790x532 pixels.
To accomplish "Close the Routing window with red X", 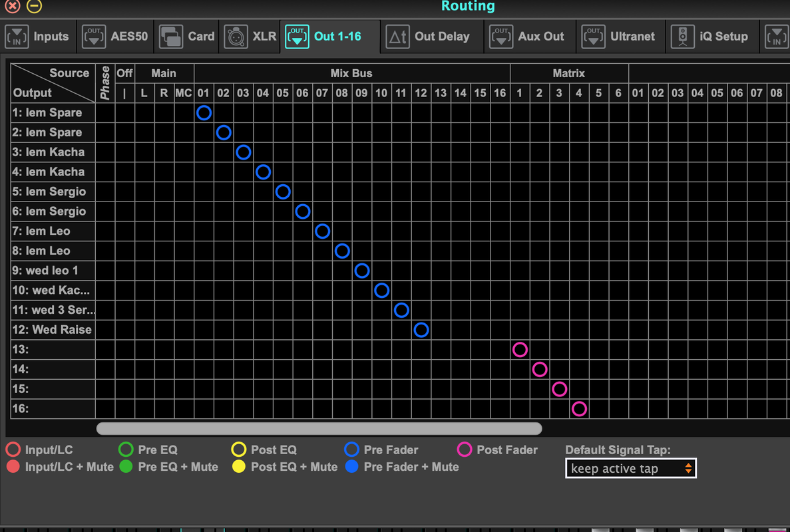I will (x=13, y=5).
